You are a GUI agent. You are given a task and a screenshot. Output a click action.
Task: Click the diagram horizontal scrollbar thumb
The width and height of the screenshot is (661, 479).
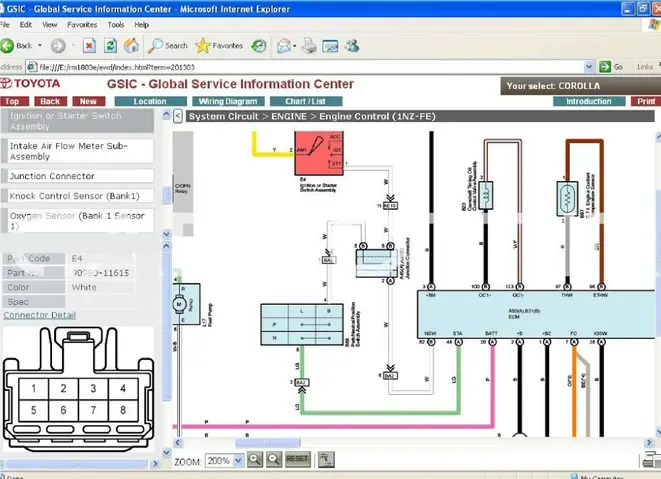[x=268, y=443]
